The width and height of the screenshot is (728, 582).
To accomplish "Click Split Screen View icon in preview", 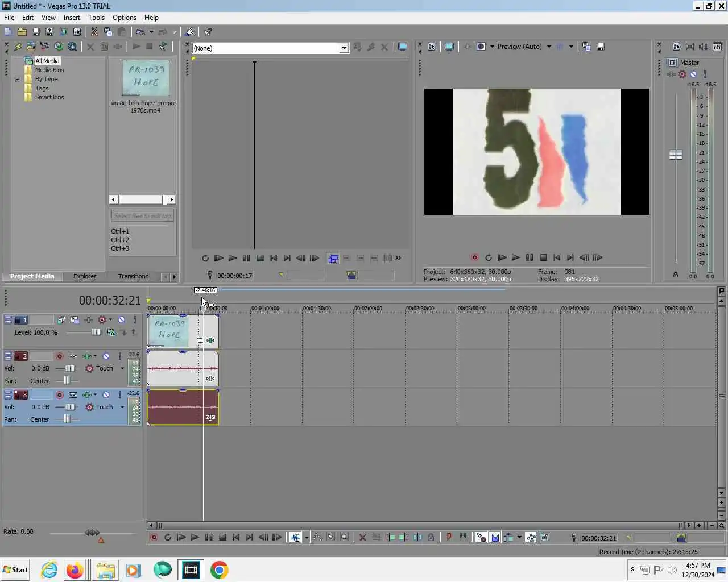I will pyautogui.click(x=481, y=47).
